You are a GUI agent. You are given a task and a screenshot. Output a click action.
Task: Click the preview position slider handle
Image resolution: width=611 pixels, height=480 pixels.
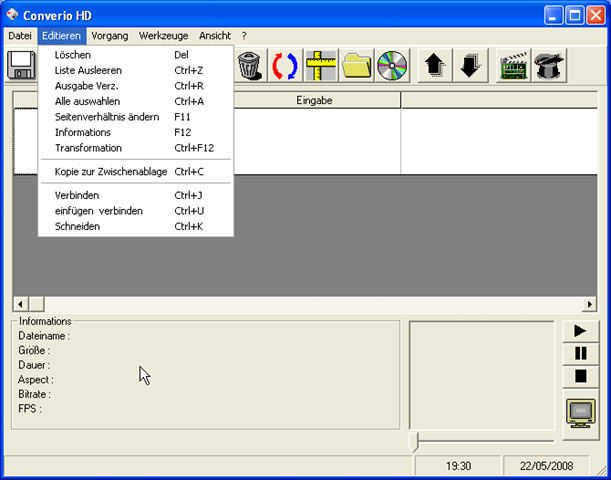pos(413,442)
